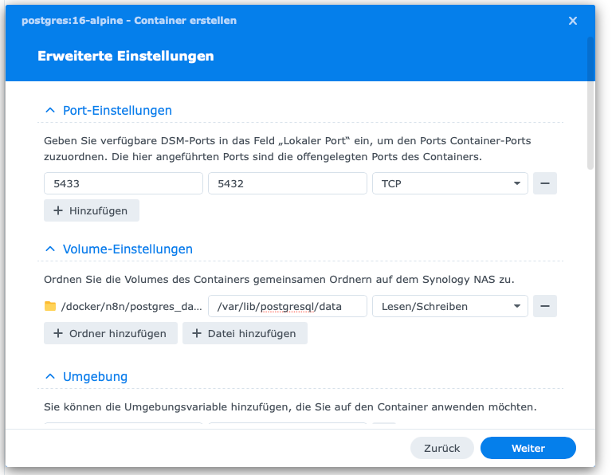Click Ordner hinzufügen button
The width and height of the screenshot is (612, 475).
(111, 333)
